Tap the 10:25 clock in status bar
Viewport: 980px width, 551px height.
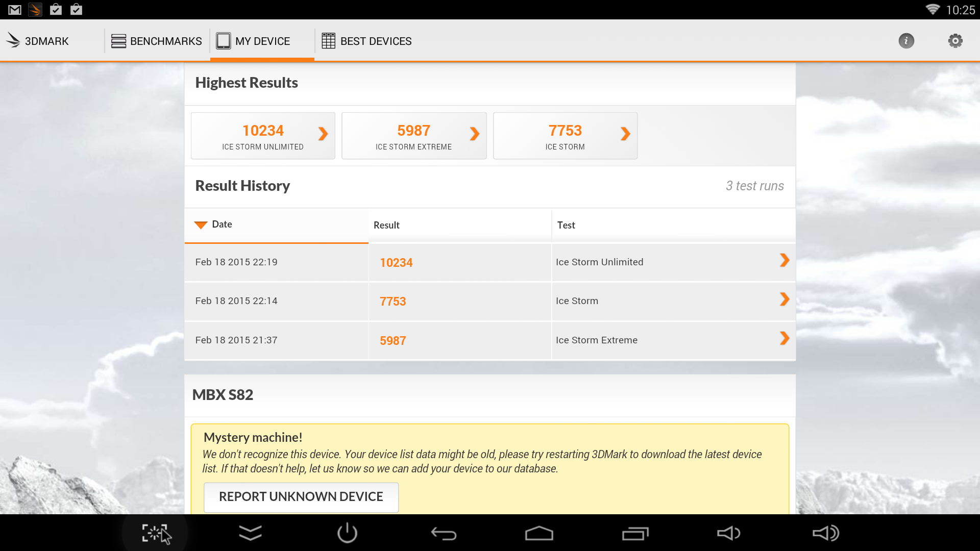pos(960,10)
